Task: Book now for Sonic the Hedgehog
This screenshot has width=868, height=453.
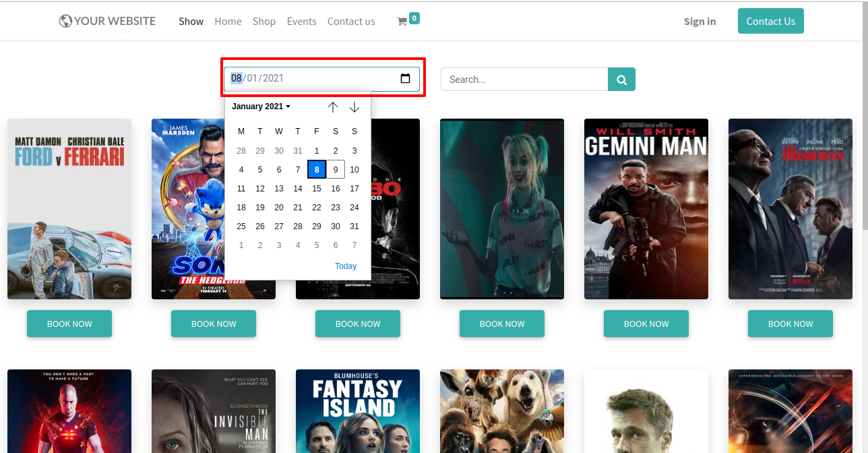Action: pyautogui.click(x=214, y=324)
